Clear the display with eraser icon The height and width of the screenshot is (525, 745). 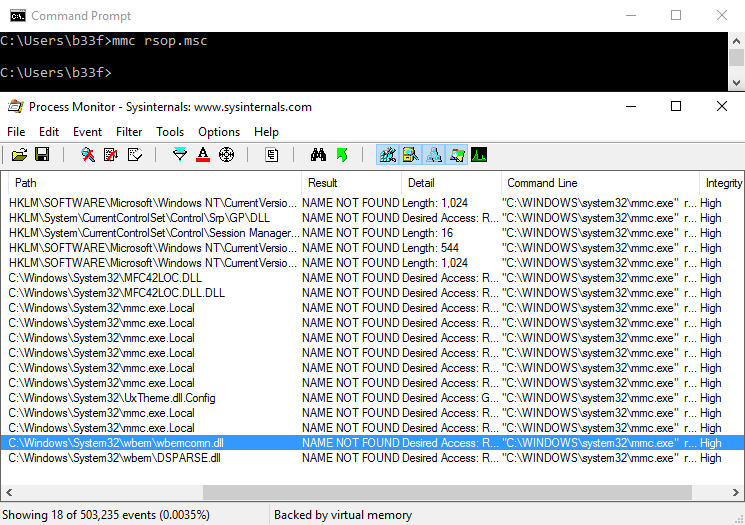tap(135, 155)
